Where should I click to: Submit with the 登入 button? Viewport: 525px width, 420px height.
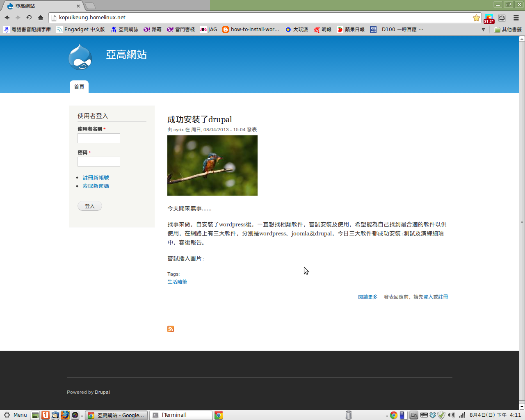(x=90, y=206)
